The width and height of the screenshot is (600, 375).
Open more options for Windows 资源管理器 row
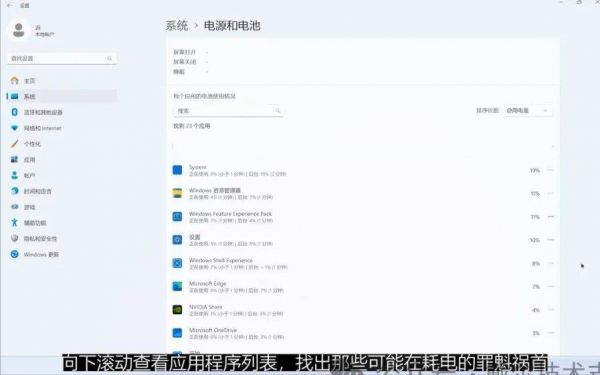tap(551, 194)
